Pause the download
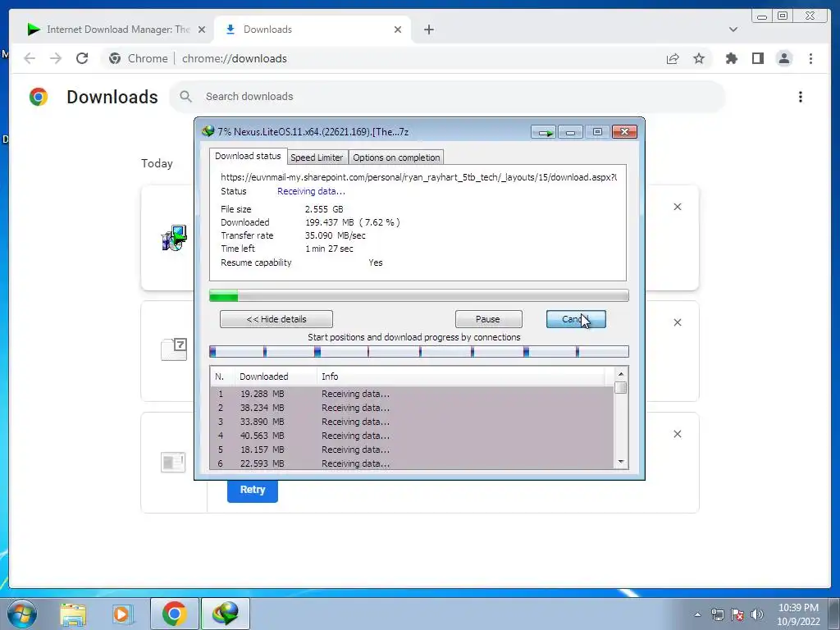The height and width of the screenshot is (630, 840). [x=489, y=319]
